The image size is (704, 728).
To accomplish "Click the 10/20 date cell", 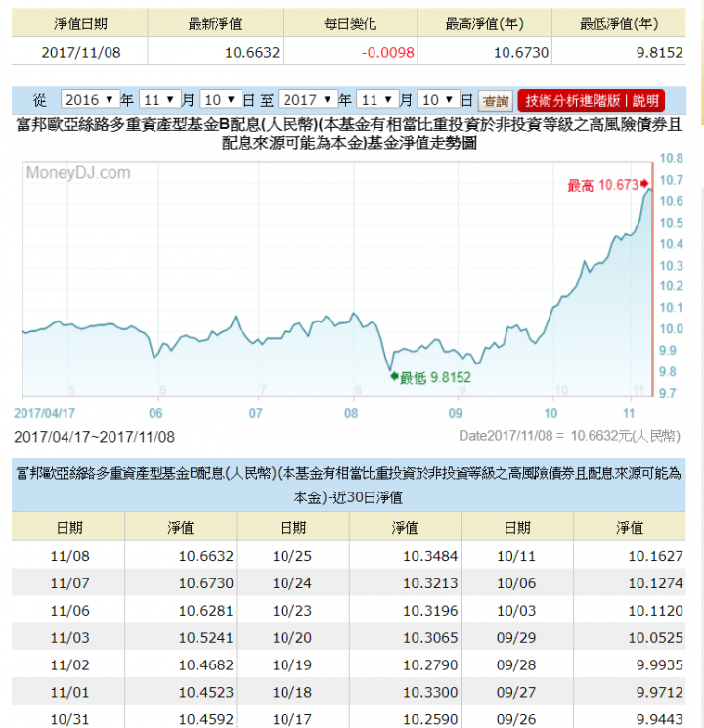I will [x=292, y=637].
